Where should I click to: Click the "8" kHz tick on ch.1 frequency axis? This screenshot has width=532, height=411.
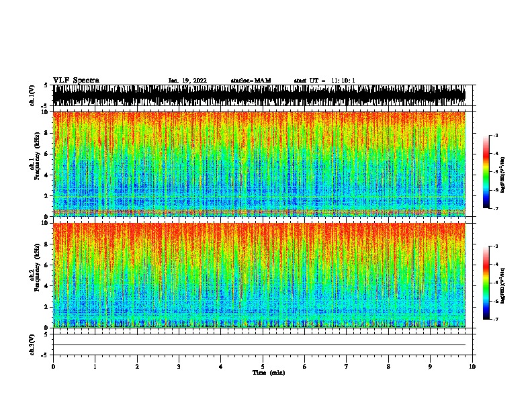click(x=47, y=133)
